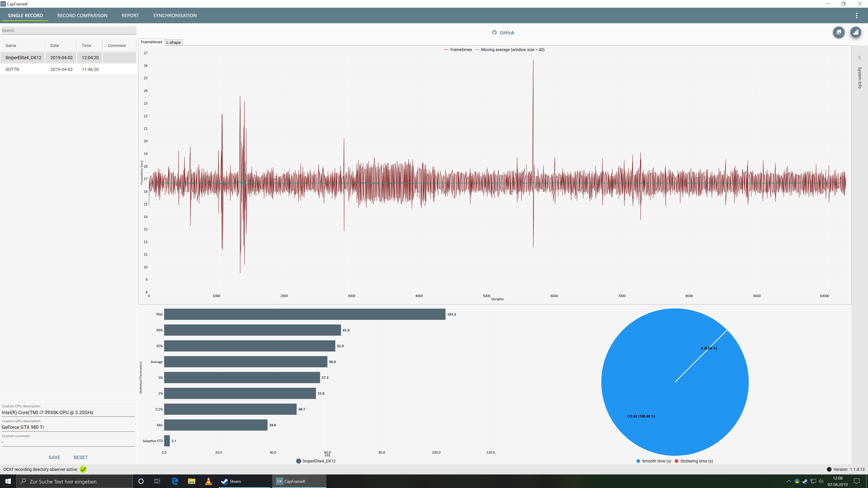Image resolution: width=868 pixels, height=488 pixels.
Task: Open Microsoft Edge from the taskbar
Action: [x=175, y=481]
